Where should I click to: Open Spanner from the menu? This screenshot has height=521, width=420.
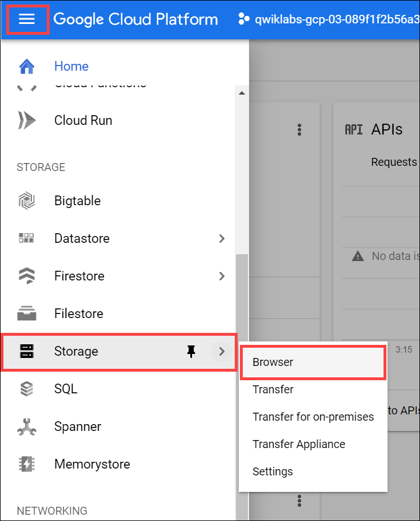(78, 426)
